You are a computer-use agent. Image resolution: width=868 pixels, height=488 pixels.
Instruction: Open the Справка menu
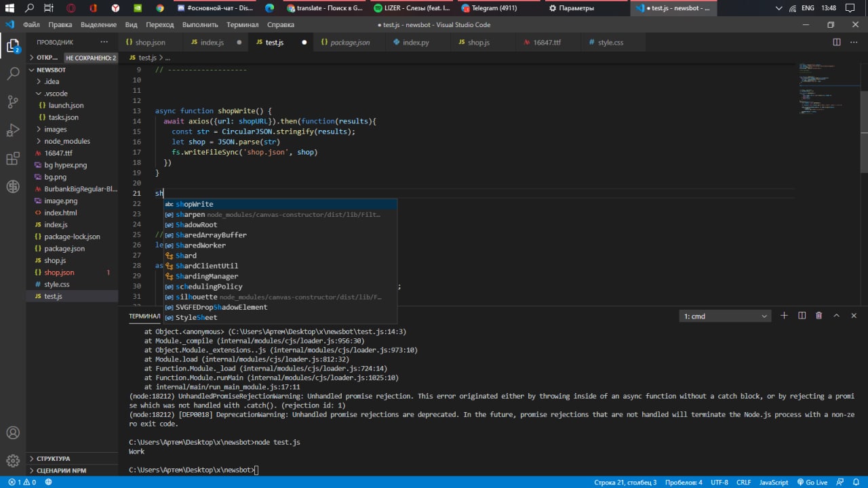(281, 24)
